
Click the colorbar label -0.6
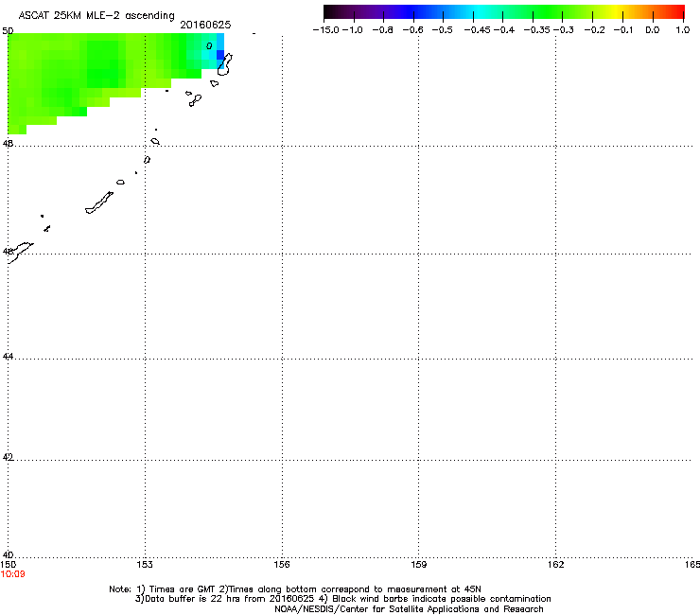413,30
